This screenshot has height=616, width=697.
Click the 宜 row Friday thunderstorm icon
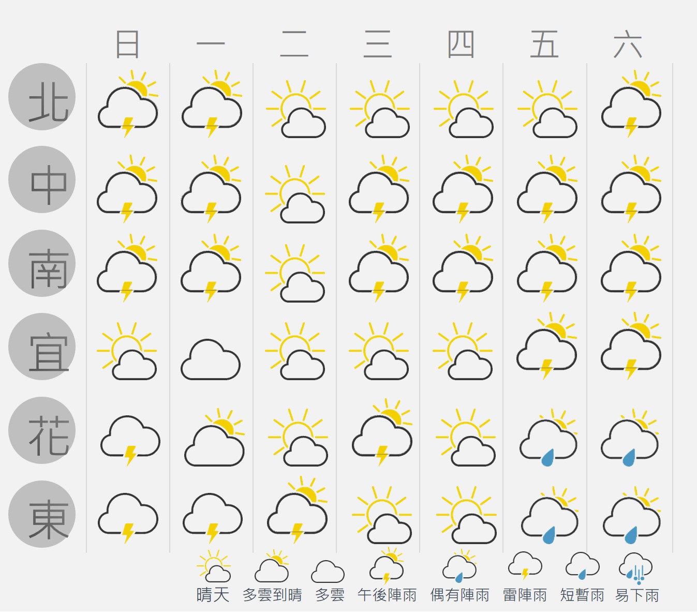(x=547, y=346)
